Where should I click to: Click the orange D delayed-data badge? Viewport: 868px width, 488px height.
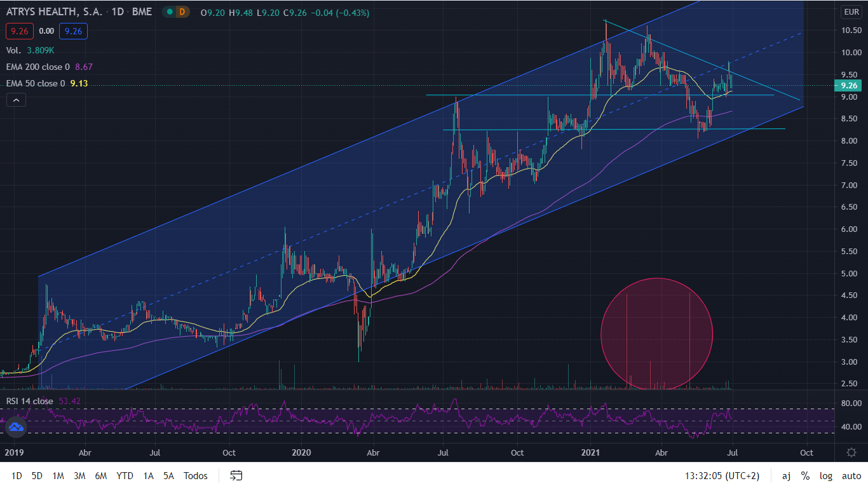tap(183, 12)
